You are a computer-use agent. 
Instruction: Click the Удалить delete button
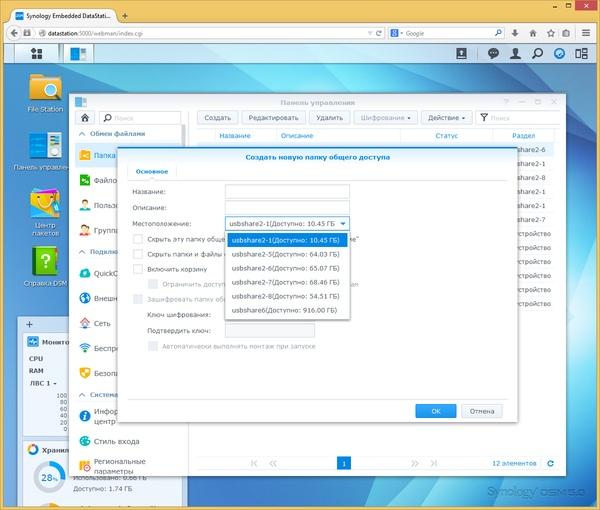329,118
